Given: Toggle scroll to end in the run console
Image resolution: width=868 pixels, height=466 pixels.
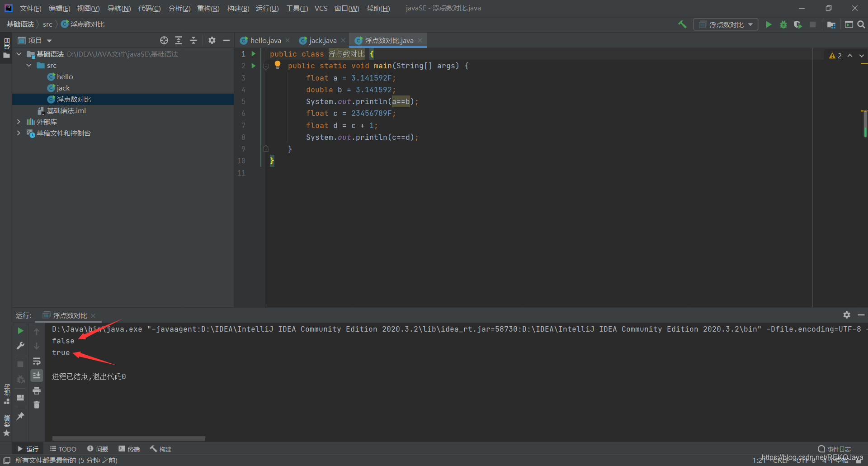Looking at the screenshot, I should (x=37, y=376).
